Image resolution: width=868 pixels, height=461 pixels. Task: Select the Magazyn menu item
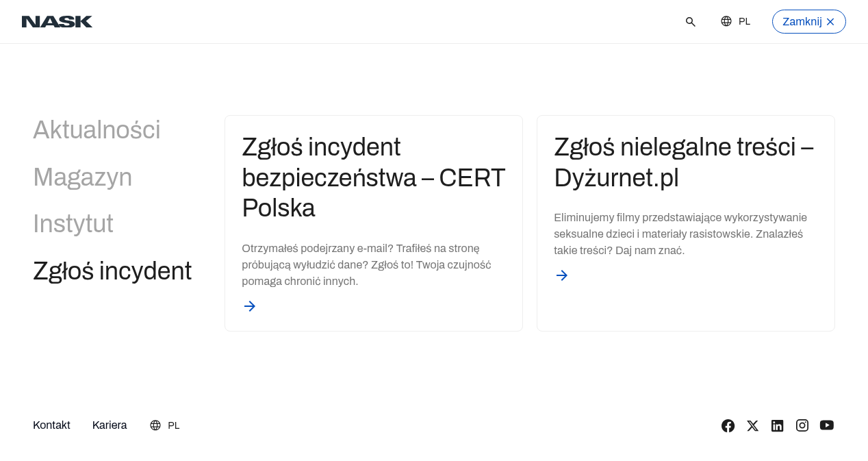pyautogui.click(x=83, y=177)
